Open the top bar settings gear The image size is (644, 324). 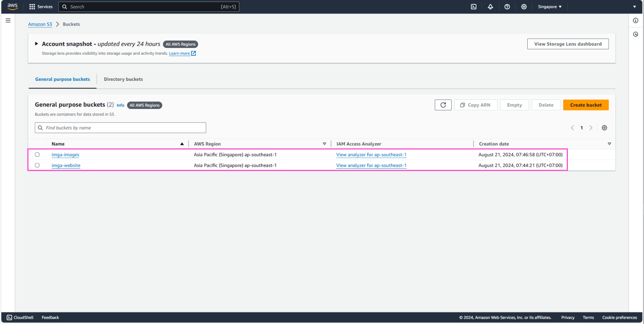524,7
